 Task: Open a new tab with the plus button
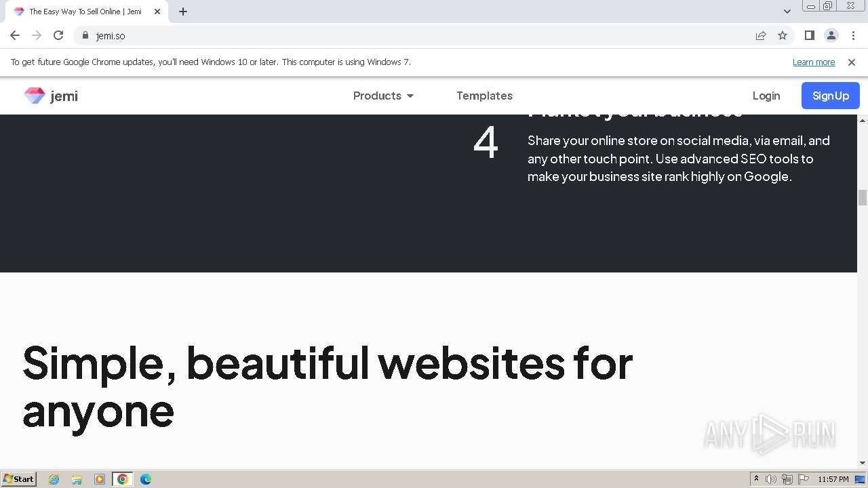tap(183, 12)
